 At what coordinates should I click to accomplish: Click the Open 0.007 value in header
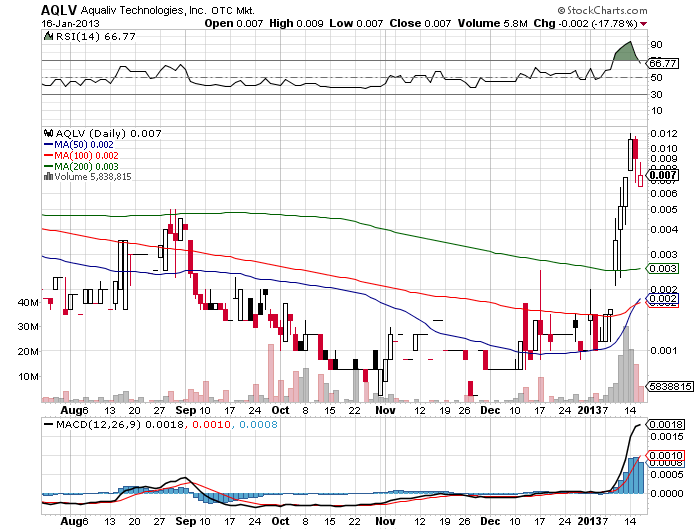pyautogui.click(x=233, y=23)
